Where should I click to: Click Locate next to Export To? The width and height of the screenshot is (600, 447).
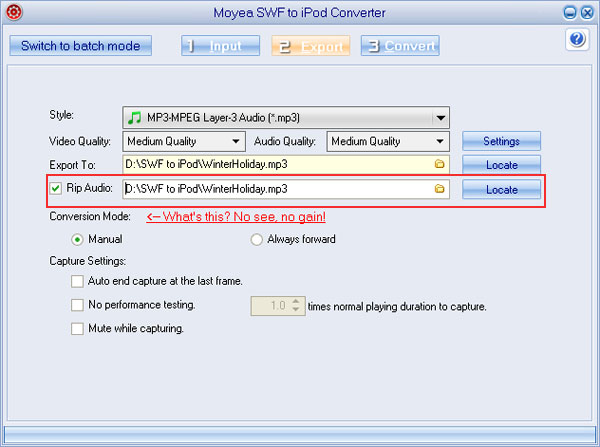[x=501, y=165]
